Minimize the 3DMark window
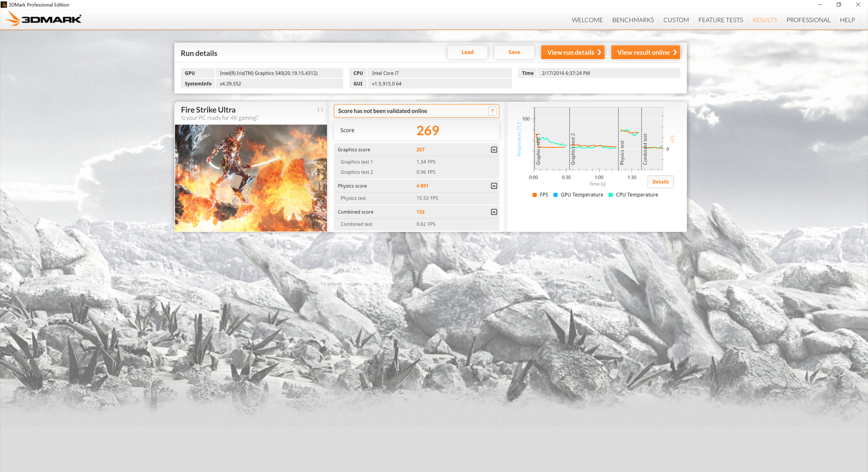The width and height of the screenshot is (868, 472). (820, 5)
